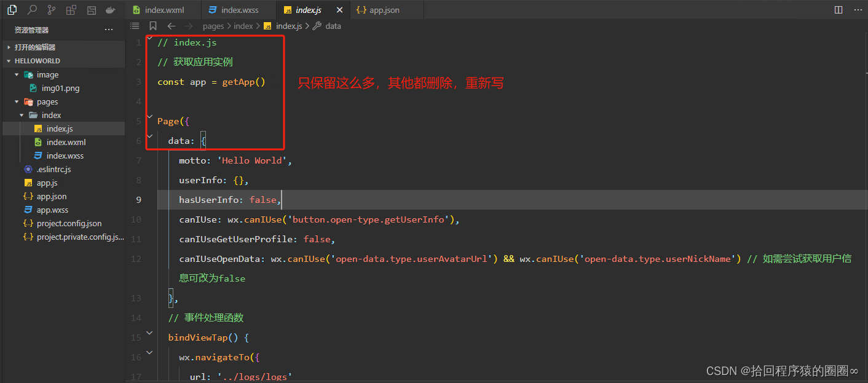
Task: Select img01.png in the Explorer tree
Action: click(60, 88)
